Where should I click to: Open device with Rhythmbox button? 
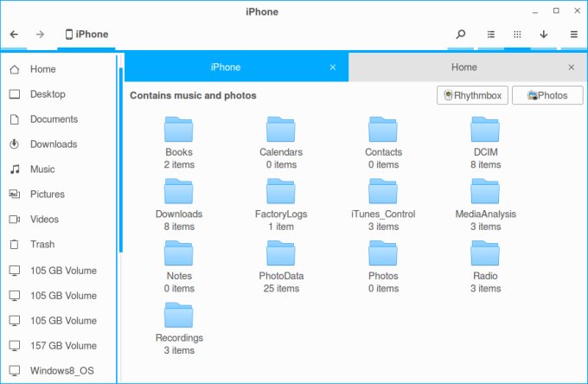pos(472,96)
